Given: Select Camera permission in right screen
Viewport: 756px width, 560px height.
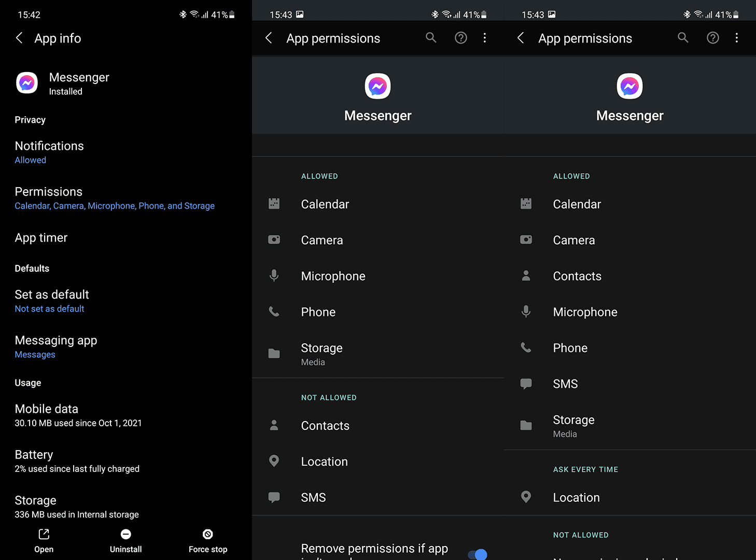Looking at the screenshot, I should point(630,240).
